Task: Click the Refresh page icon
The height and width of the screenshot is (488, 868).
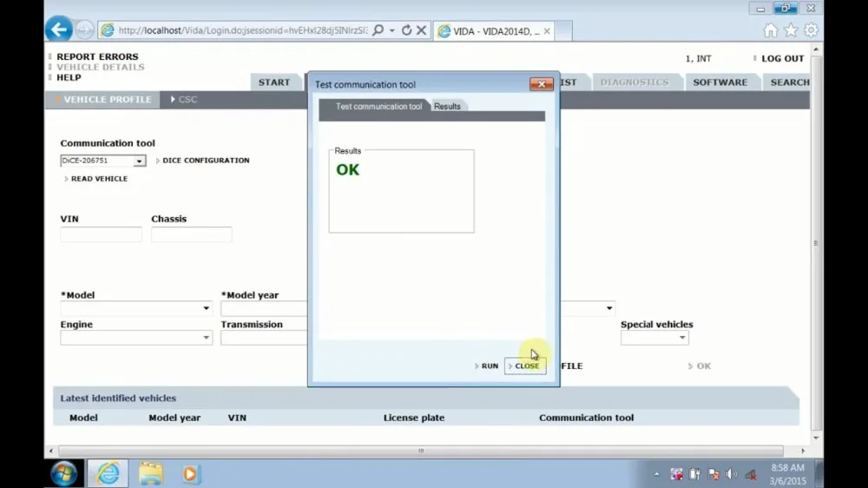Action: pyautogui.click(x=407, y=30)
